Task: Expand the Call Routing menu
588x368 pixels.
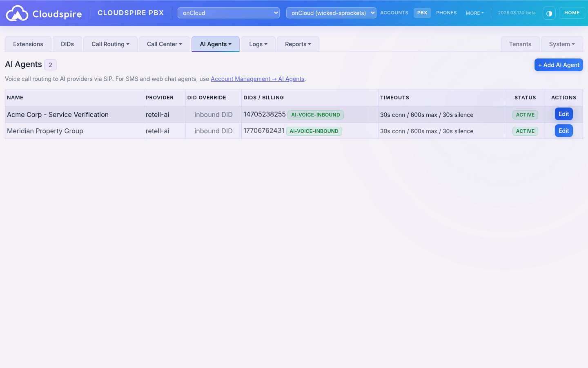Action: 110,44
